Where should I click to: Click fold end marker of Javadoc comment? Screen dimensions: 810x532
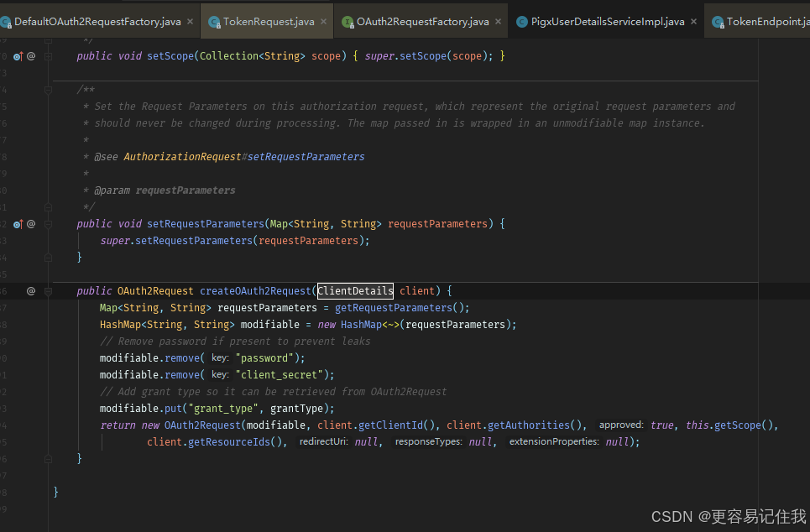click(48, 207)
